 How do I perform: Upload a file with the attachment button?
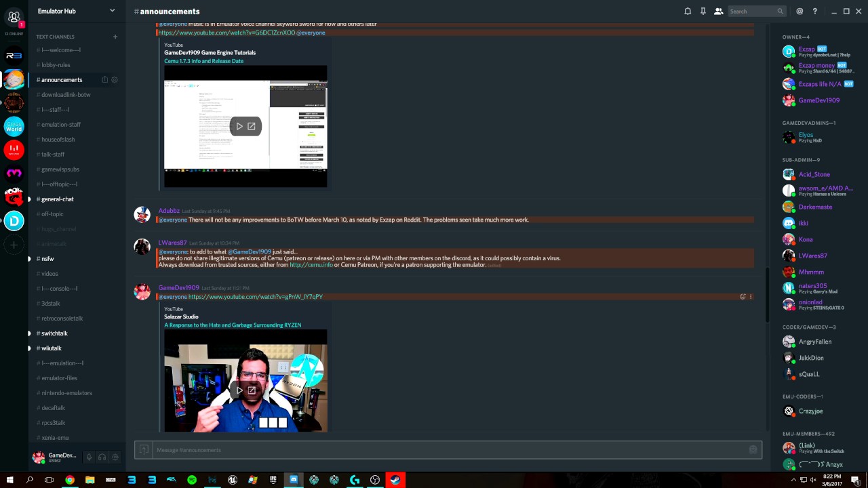coord(144,450)
